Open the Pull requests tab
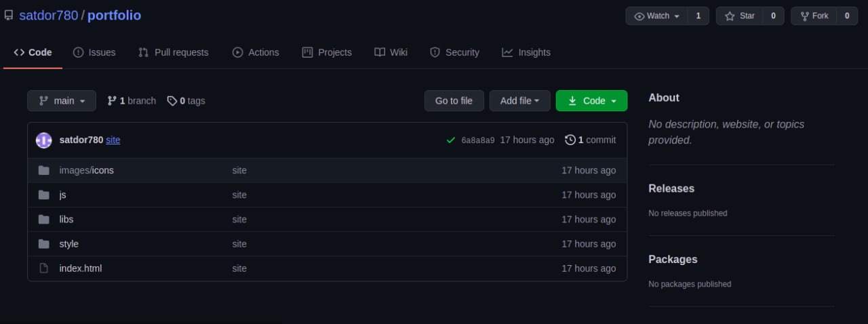The width and height of the screenshot is (868, 324). (174, 52)
